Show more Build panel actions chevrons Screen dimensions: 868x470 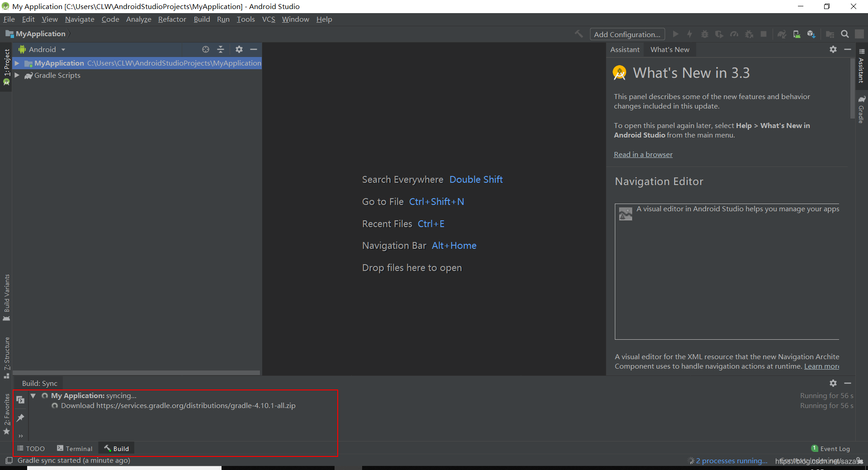tap(21, 436)
